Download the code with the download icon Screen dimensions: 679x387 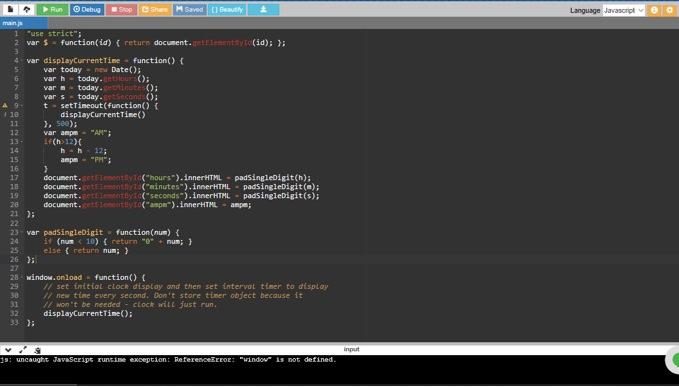(263, 9)
